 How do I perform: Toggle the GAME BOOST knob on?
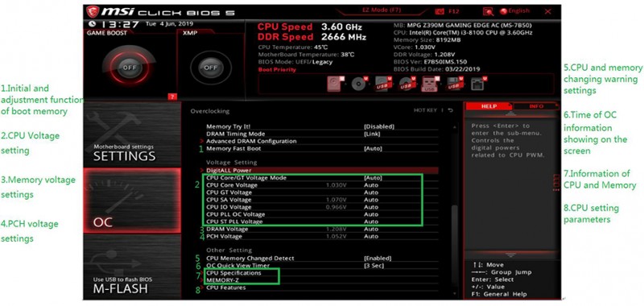tap(129, 68)
